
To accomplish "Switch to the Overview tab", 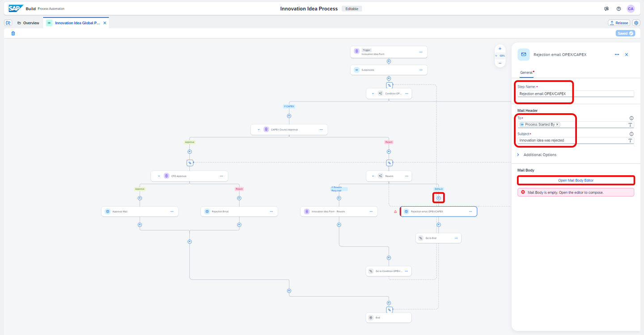I will (28, 23).
